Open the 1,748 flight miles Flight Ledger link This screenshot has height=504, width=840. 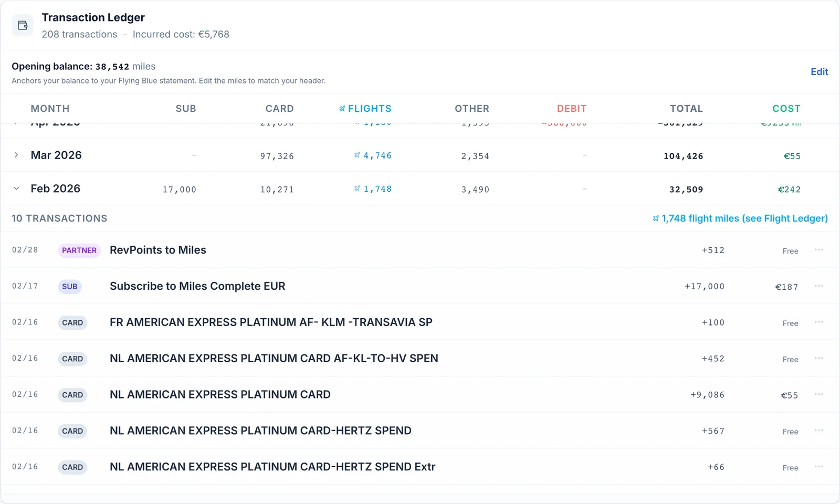click(x=740, y=218)
